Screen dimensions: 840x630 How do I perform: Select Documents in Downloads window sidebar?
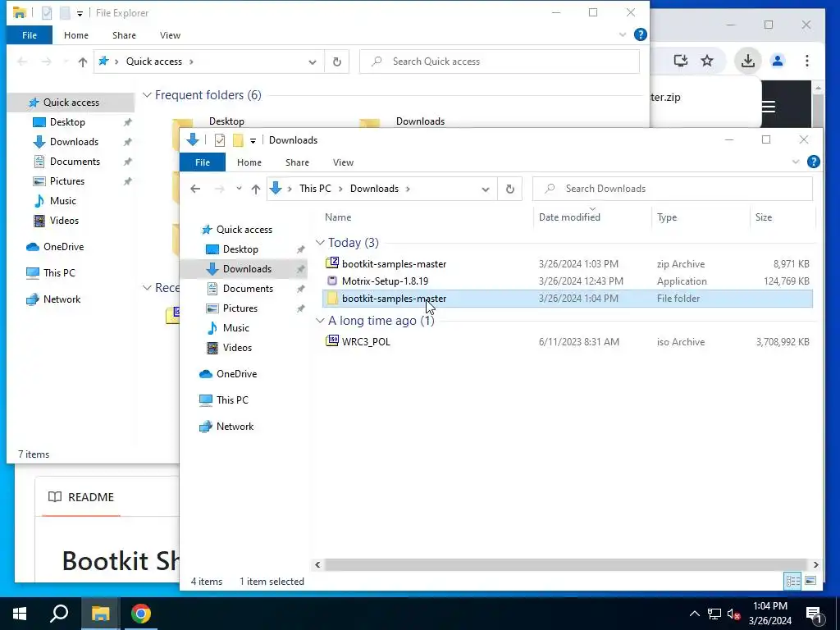pos(248,289)
